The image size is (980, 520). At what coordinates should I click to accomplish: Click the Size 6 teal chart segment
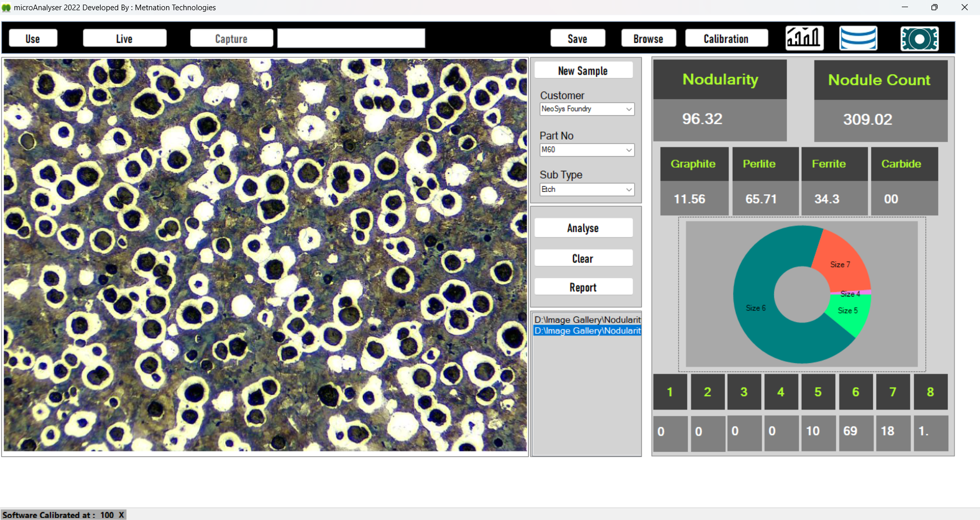(x=756, y=308)
